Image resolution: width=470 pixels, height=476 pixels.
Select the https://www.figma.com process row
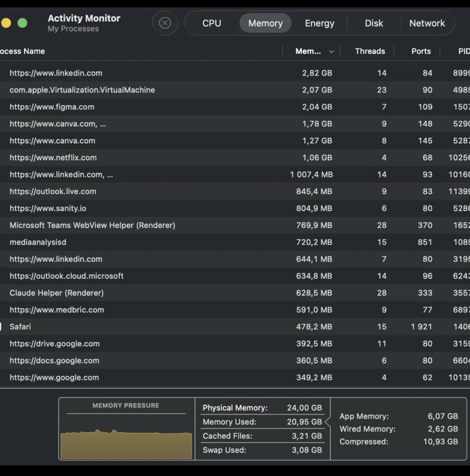(235, 107)
